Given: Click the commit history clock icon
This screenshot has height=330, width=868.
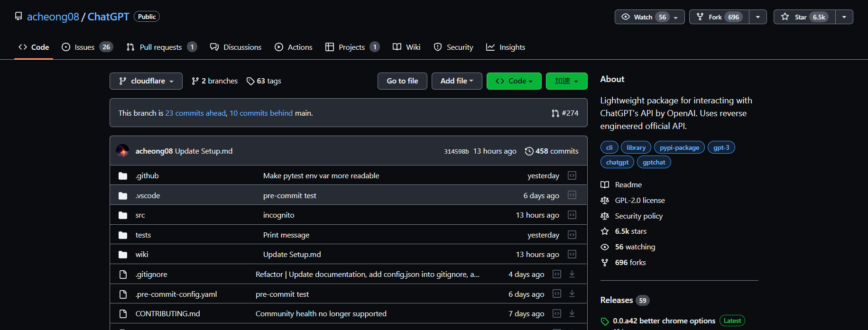Looking at the screenshot, I should pyautogui.click(x=529, y=151).
